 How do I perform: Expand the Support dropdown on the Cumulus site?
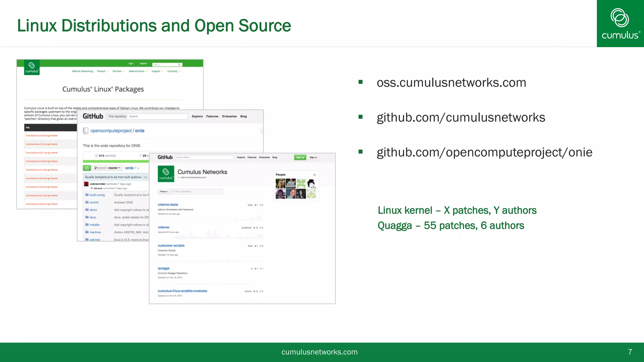pyautogui.click(x=157, y=71)
